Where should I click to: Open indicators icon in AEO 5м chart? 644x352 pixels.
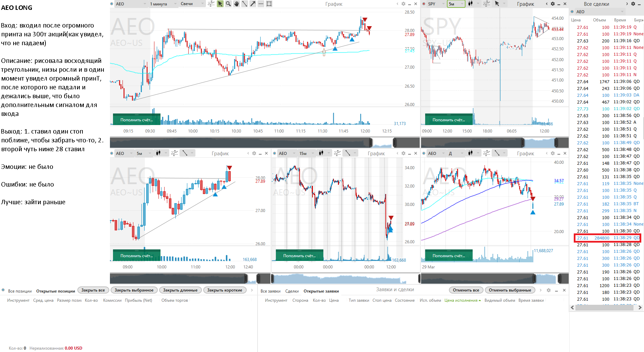click(x=174, y=153)
